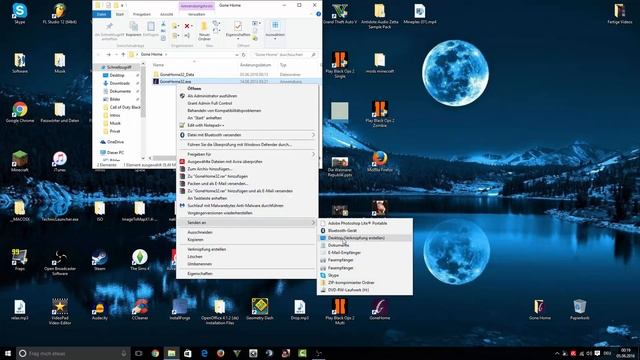Open Play Black Ops 2 Single shortcut
640x360 pixels.
(x=340, y=65)
